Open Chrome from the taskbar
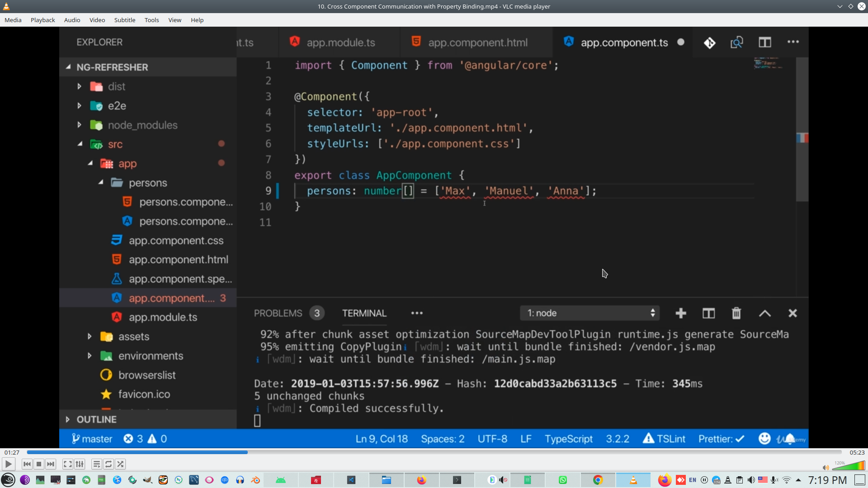Screen dimensions: 868x488 (x=598, y=480)
